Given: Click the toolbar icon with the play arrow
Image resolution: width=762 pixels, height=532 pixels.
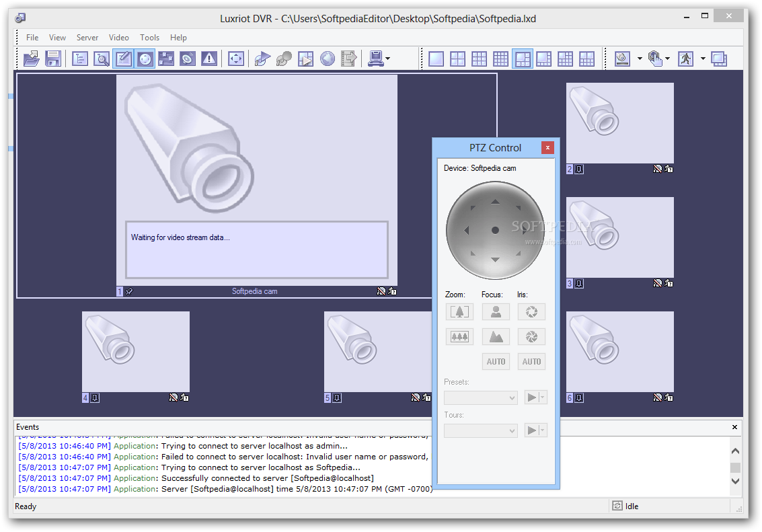Looking at the screenshot, I should coord(262,59).
